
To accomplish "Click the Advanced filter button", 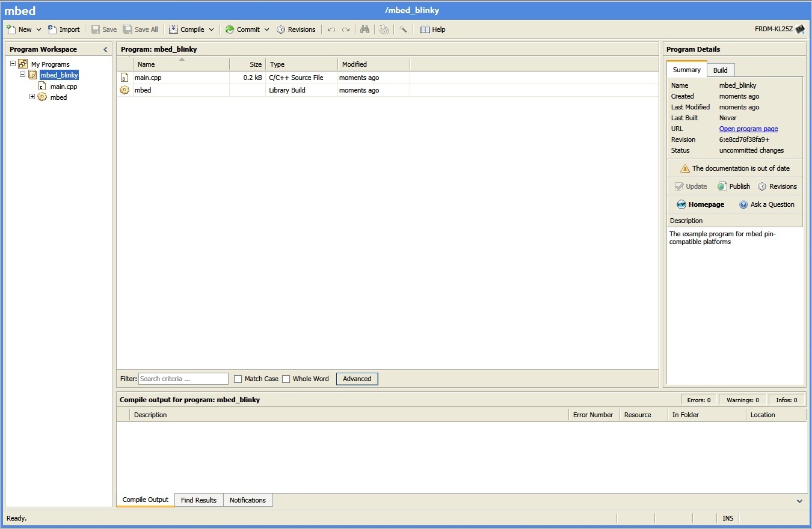I will 357,379.
